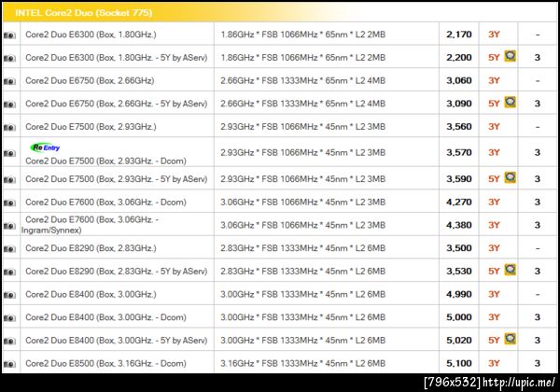Open Core2 Duo E8290 (Box, 2.83GHz.) link

pos(91,248)
